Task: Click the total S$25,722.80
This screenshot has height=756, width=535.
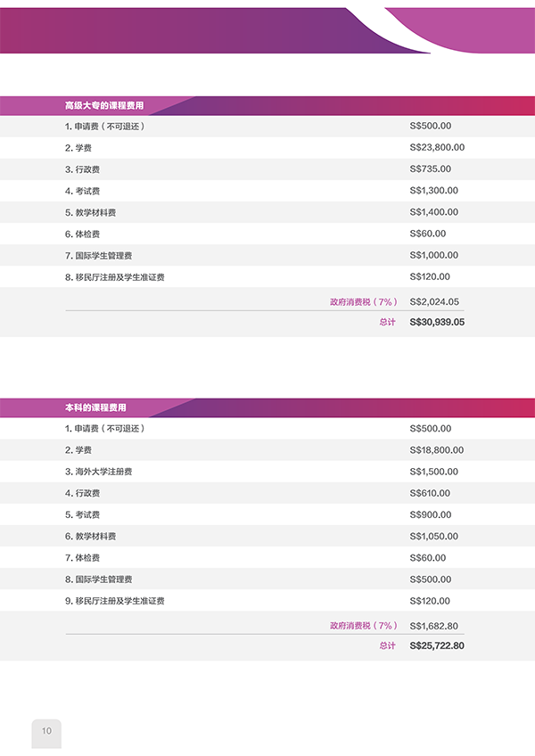Action: 437,645
